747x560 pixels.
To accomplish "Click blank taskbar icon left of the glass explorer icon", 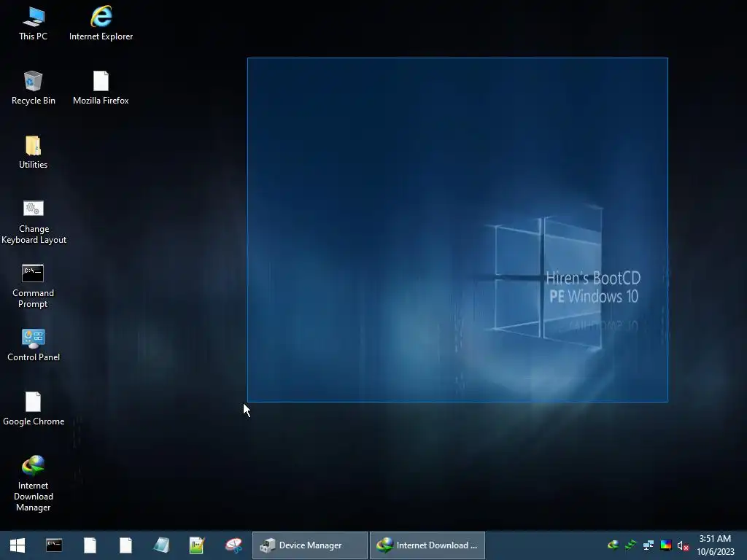I will pos(125,545).
